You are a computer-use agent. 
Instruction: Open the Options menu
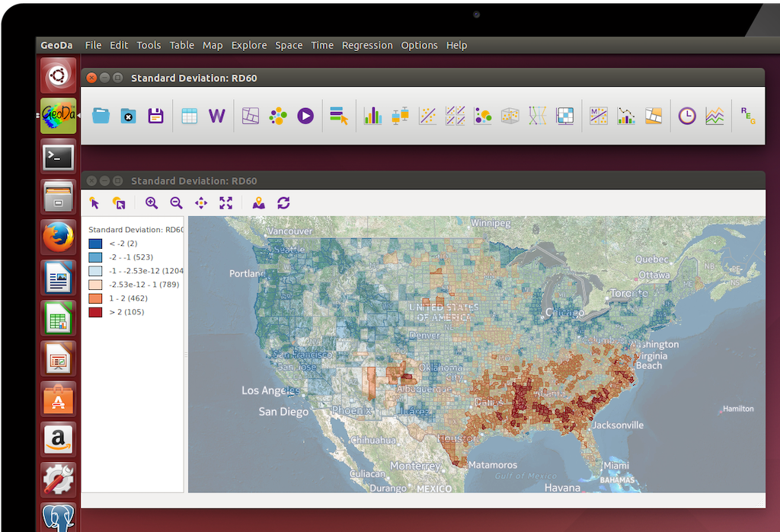point(419,45)
